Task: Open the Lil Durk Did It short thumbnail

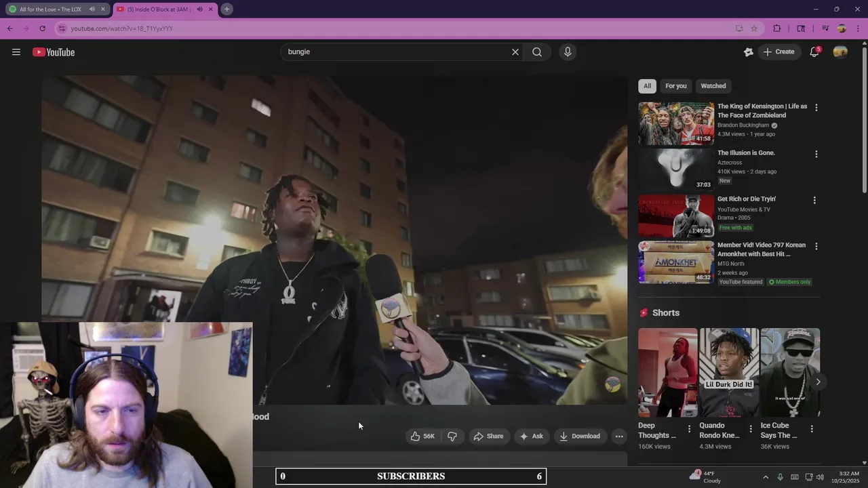Action: coord(729,373)
